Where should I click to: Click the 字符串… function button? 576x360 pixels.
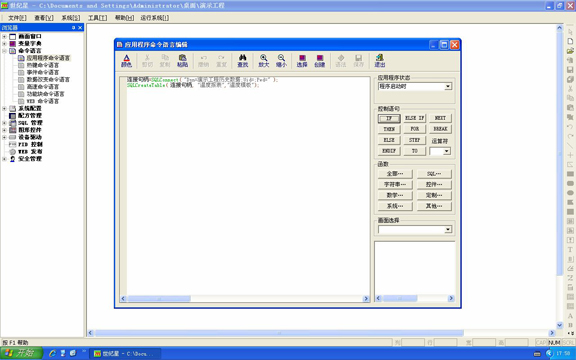click(395, 184)
